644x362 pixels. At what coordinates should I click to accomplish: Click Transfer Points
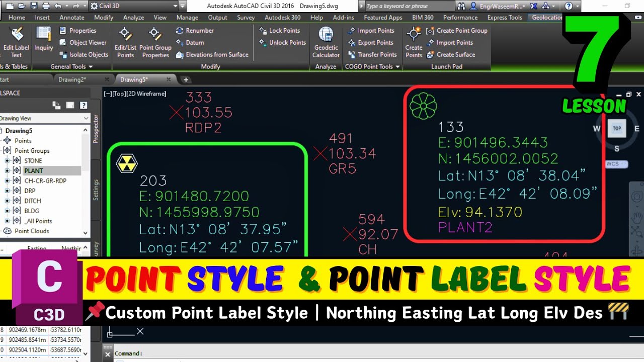pos(372,55)
